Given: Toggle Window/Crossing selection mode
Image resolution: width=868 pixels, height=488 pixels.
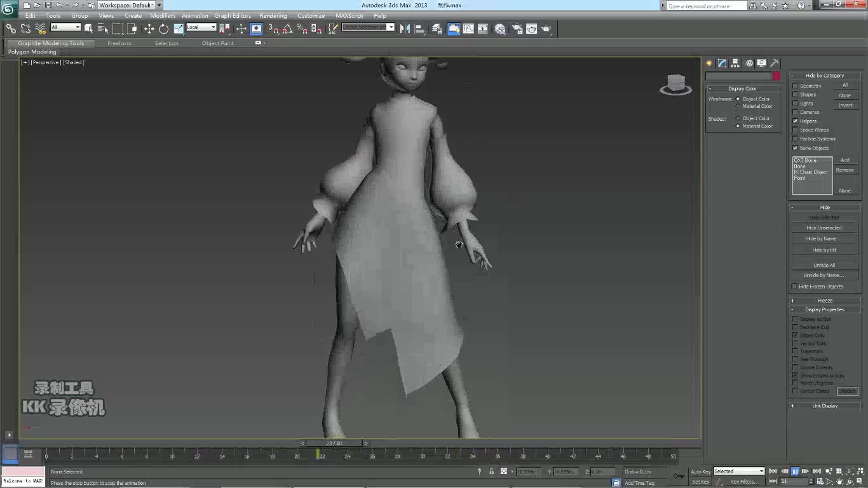Looking at the screenshot, I should [x=132, y=29].
